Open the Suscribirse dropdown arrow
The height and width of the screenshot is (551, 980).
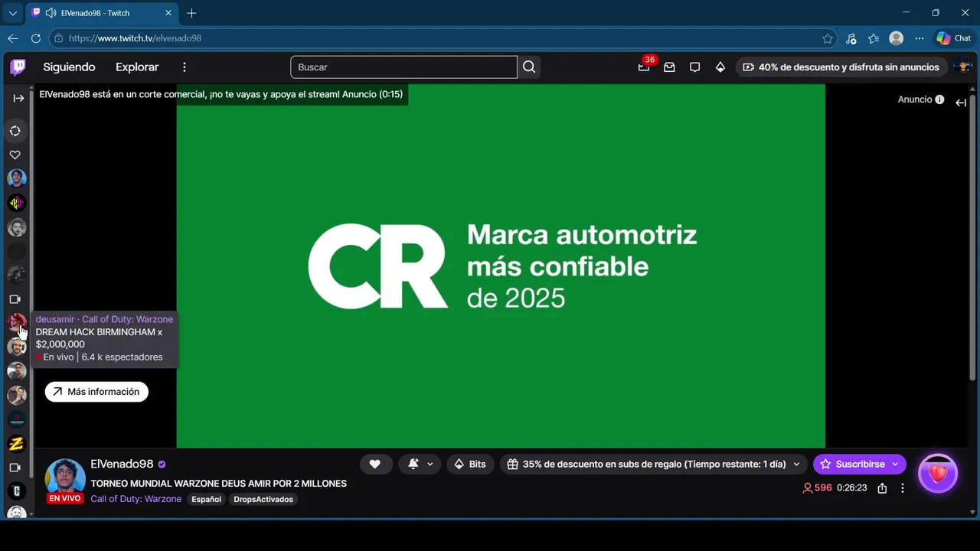pyautogui.click(x=896, y=464)
